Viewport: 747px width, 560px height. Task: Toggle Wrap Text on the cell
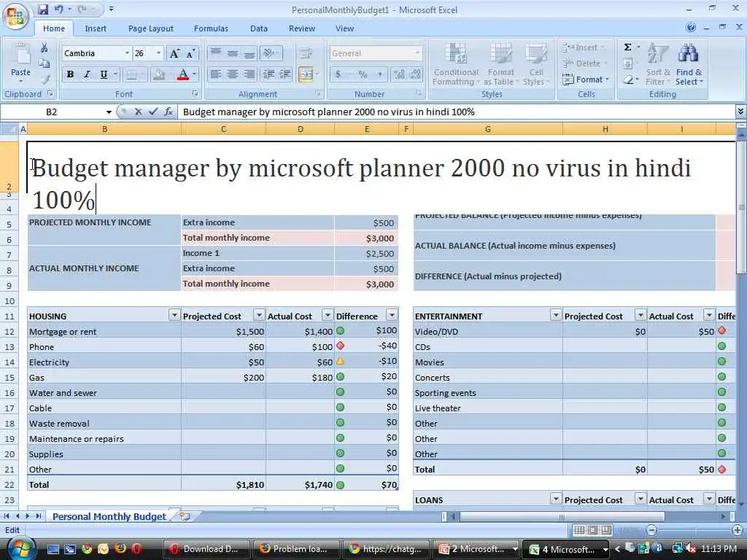pyautogui.click(x=306, y=52)
